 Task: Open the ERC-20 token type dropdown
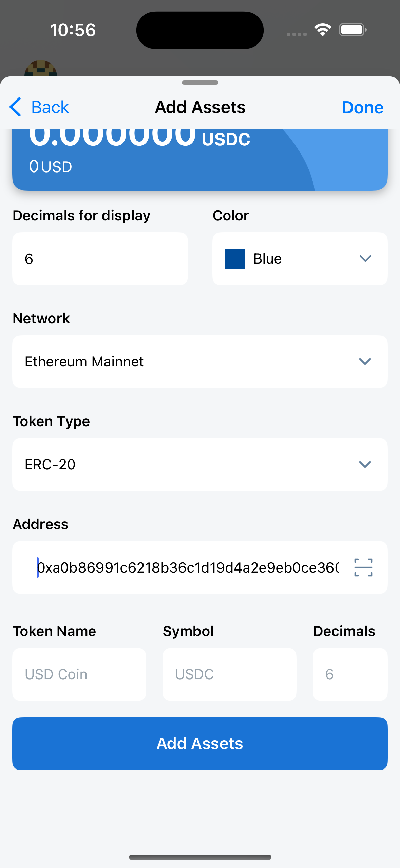200,465
